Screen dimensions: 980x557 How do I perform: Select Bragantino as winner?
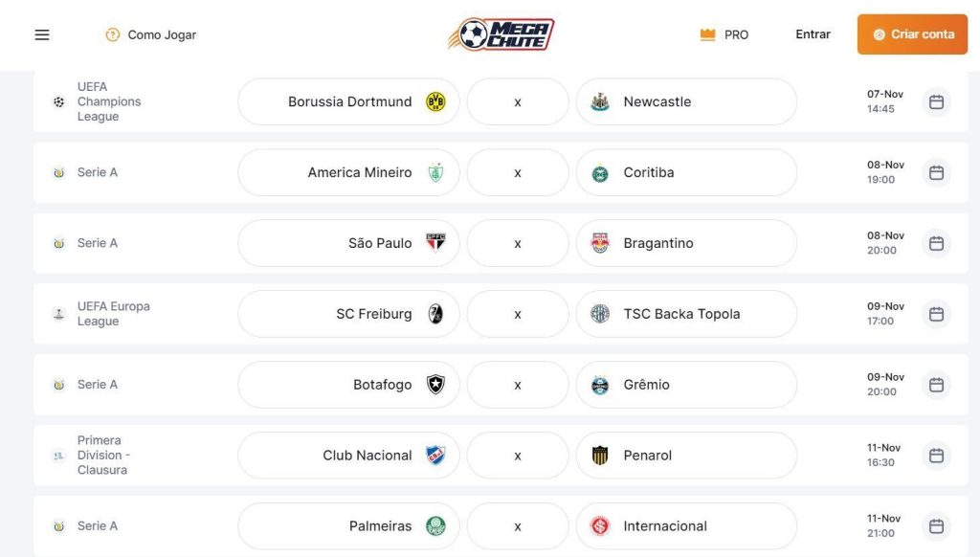(686, 243)
